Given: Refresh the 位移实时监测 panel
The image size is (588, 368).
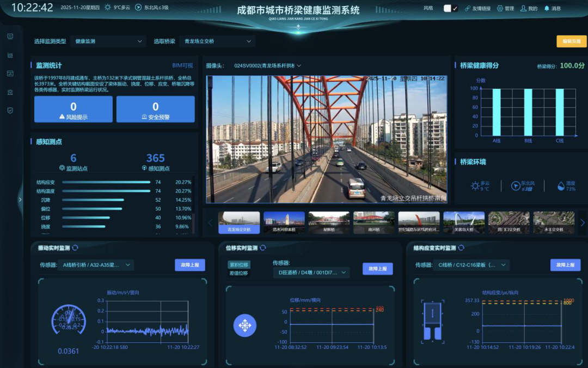Looking at the screenshot, I should (263, 248).
